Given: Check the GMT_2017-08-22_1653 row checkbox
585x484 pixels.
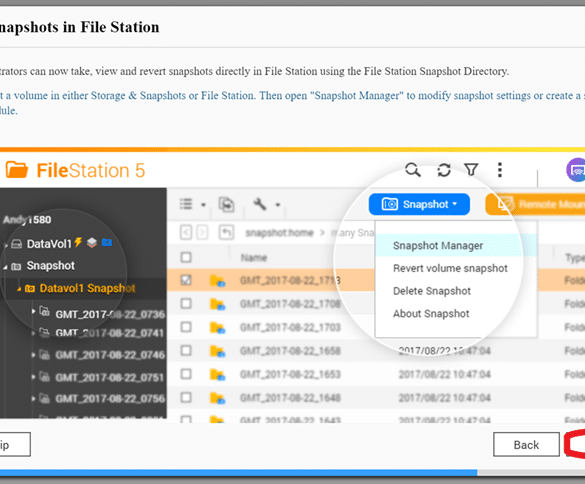Looking at the screenshot, I should click(x=186, y=374).
